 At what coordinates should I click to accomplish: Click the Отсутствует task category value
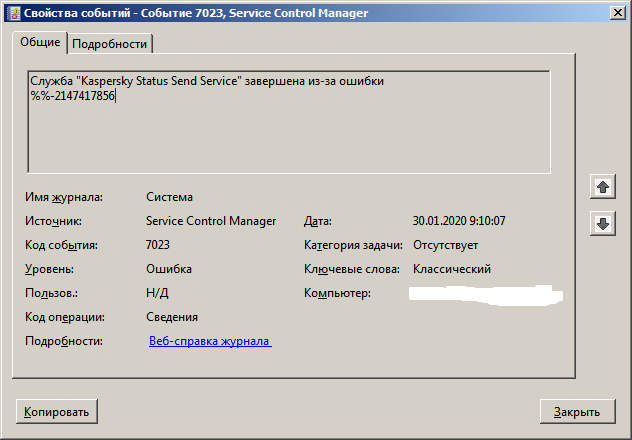445,245
